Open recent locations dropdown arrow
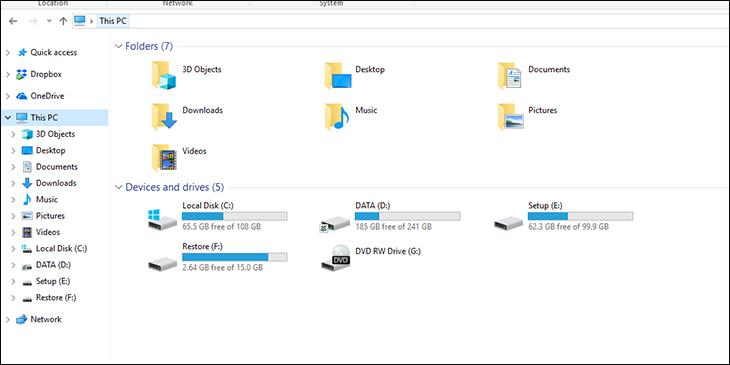Screen dimensions: 730x365 tap(49, 21)
